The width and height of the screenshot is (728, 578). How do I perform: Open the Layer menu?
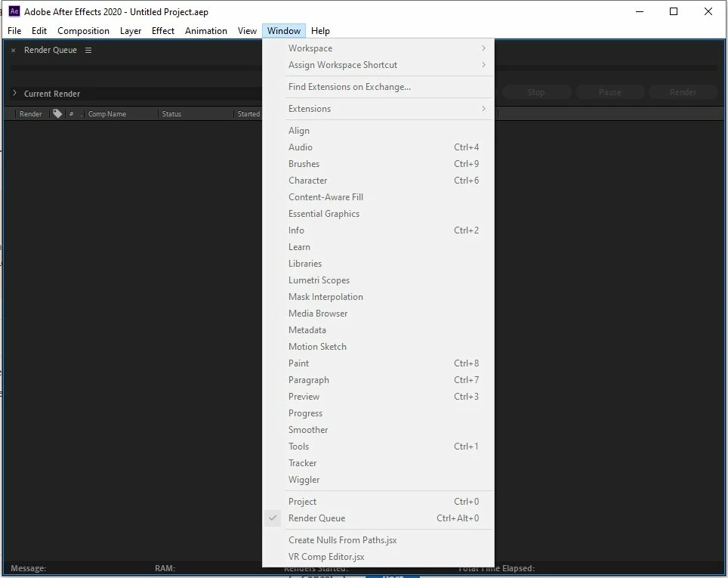[131, 31]
